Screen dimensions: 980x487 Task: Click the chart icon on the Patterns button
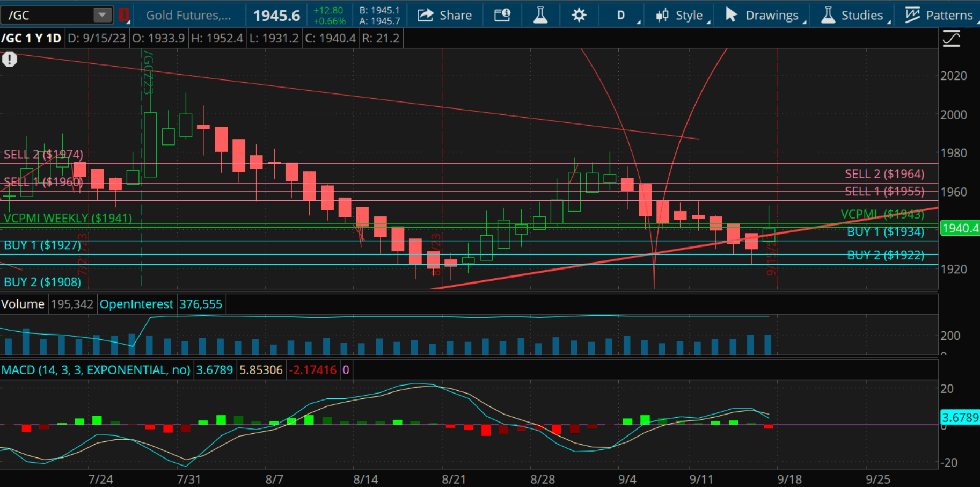point(912,15)
